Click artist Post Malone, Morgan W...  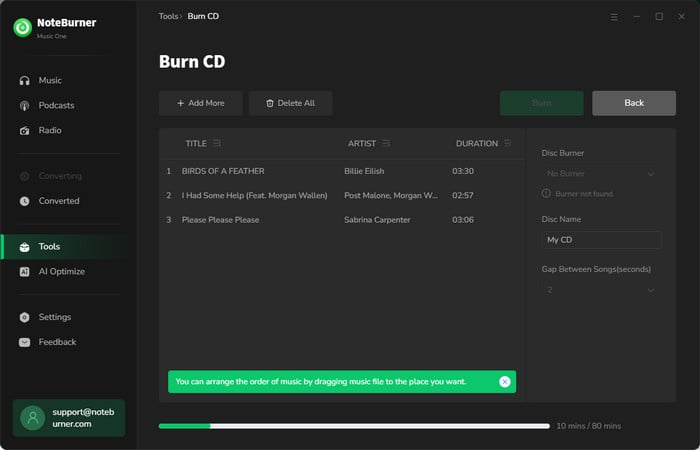point(391,196)
